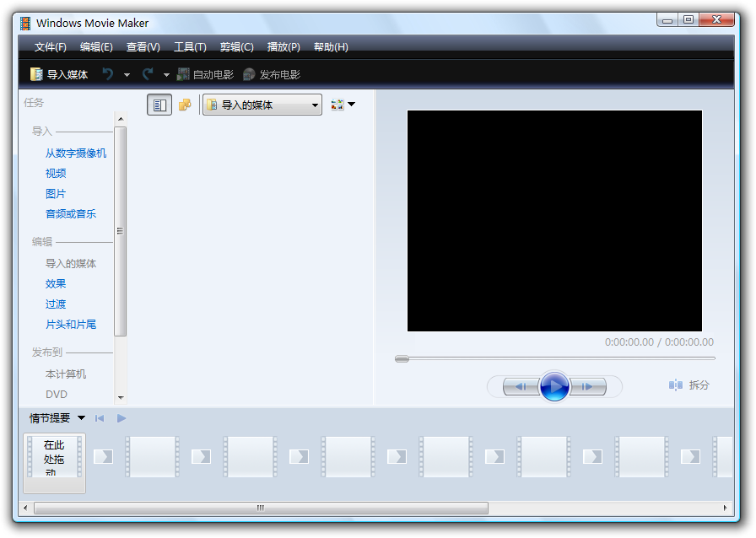The height and width of the screenshot is (538, 756).
Task: Click the 发布电影 toolbar button
Action: 272,74
